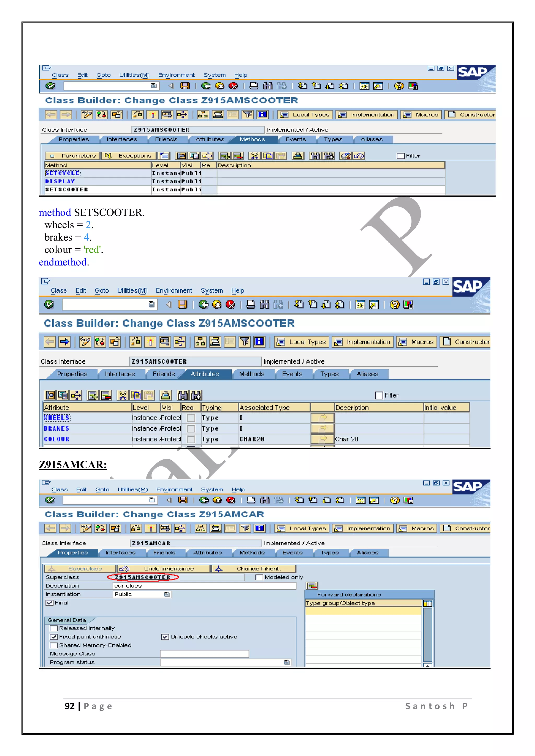Screen dimensions: 535x756
Task: Enable the Modeled only checkbox
Action: [x=259, y=577]
